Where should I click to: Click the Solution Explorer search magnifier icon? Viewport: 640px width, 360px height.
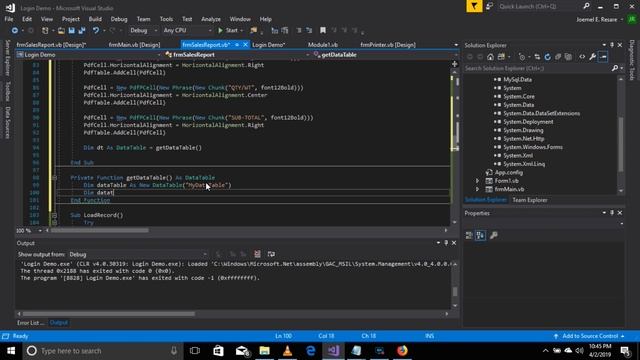[x=615, y=68]
